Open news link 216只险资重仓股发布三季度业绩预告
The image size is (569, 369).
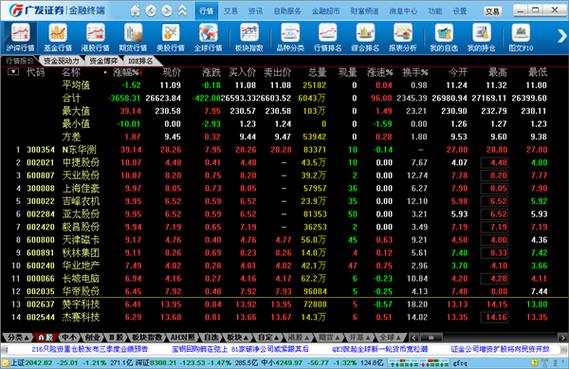[x=90, y=349]
